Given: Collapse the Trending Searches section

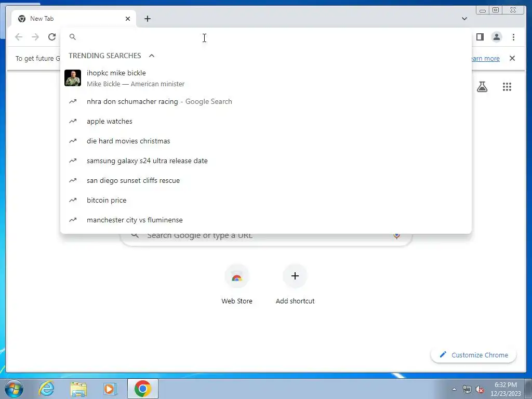Looking at the screenshot, I should tap(152, 56).
